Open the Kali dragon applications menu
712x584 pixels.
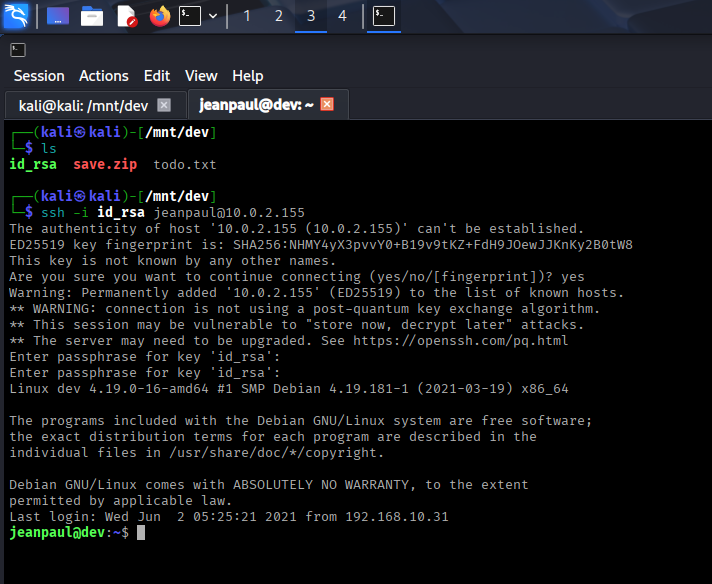(16, 16)
